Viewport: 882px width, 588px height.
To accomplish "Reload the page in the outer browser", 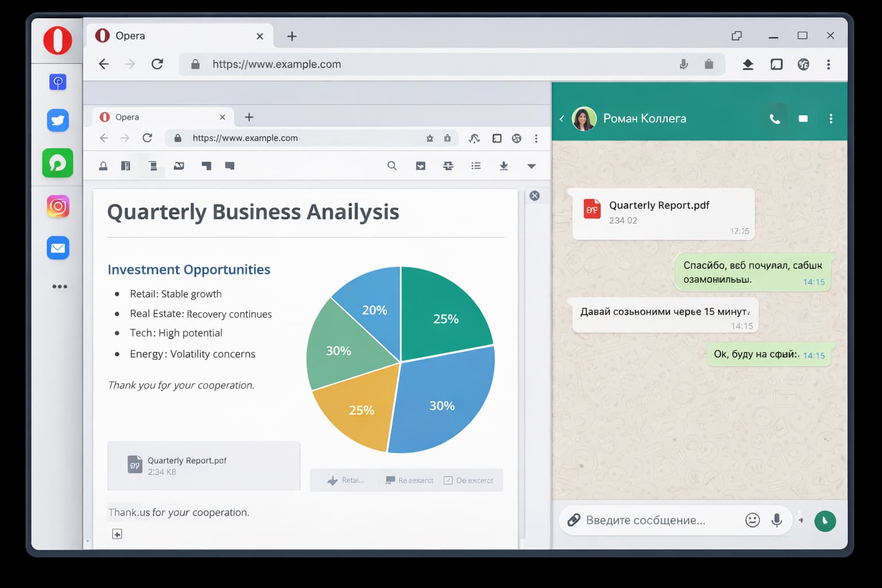I will pos(157,64).
